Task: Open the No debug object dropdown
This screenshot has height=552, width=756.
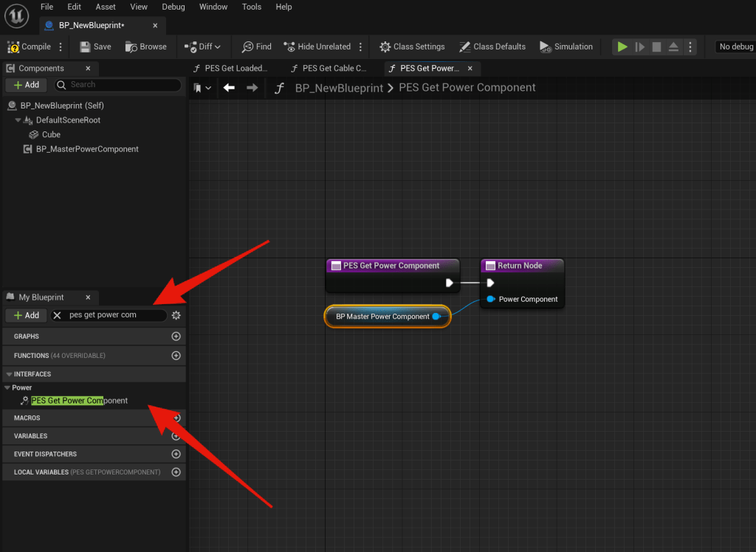Action: [735, 46]
